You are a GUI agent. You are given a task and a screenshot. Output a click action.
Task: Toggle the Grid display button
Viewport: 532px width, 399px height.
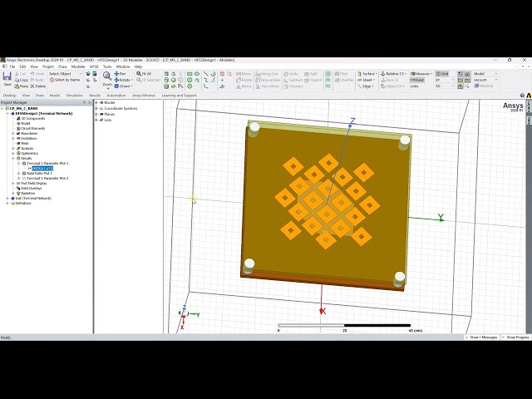[x=442, y=74]
